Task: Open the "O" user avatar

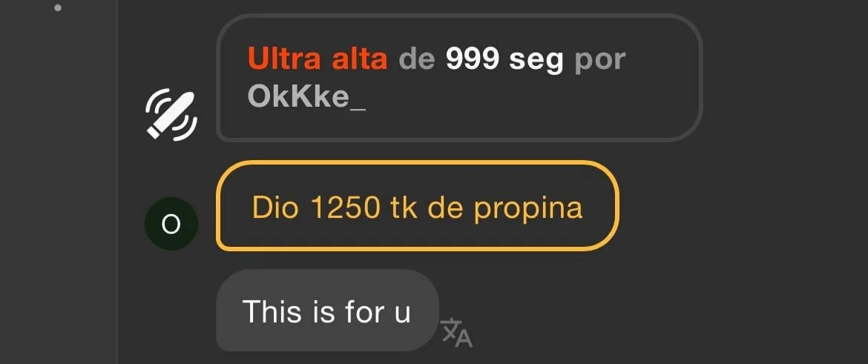Action: (x=171, y=224)
